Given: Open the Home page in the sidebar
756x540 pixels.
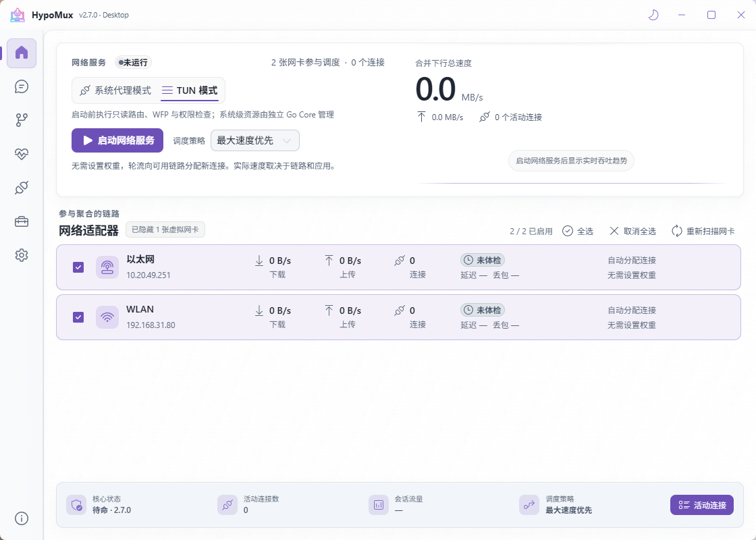Looking at the screenshot, I should pos(22,53).
